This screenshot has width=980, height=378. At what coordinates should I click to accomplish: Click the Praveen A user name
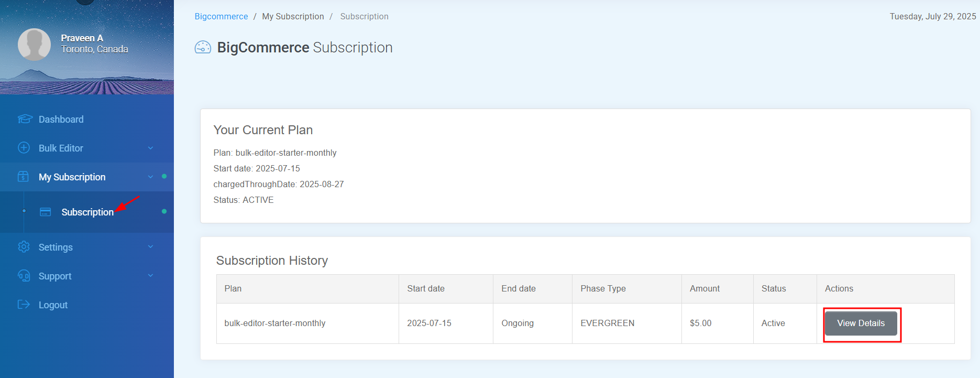(x=82, y=38)
